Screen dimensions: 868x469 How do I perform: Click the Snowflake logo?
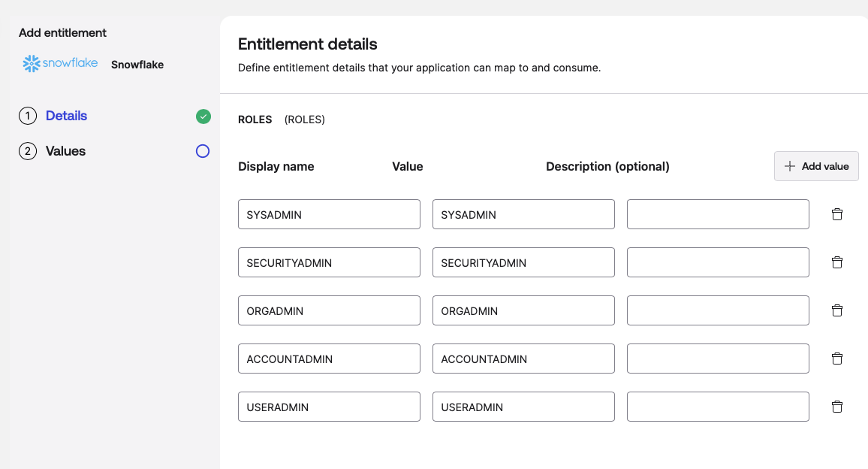tap(60, 63)
